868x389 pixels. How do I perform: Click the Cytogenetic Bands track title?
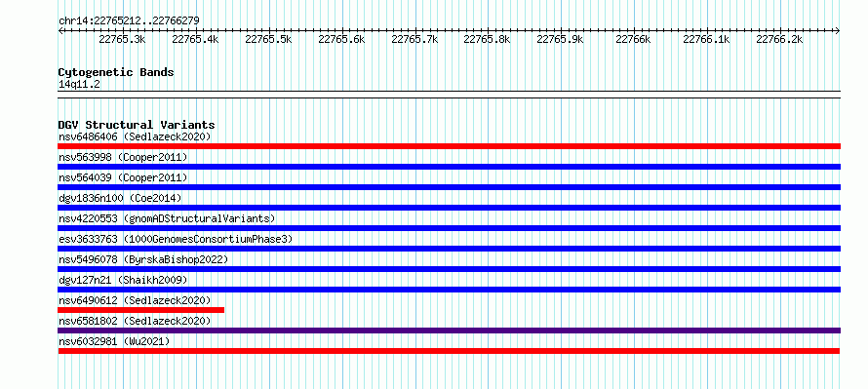pyautogui.click(x=116, y=72)
